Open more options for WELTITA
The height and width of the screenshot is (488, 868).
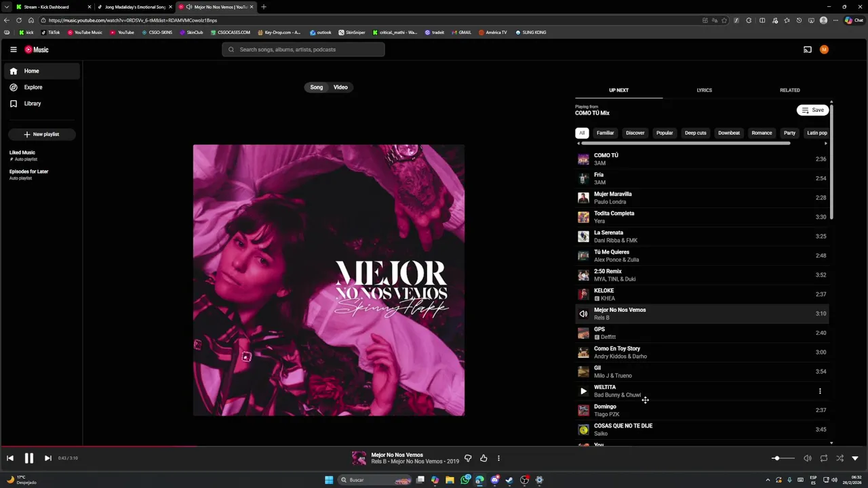click(x=820, y=391)
